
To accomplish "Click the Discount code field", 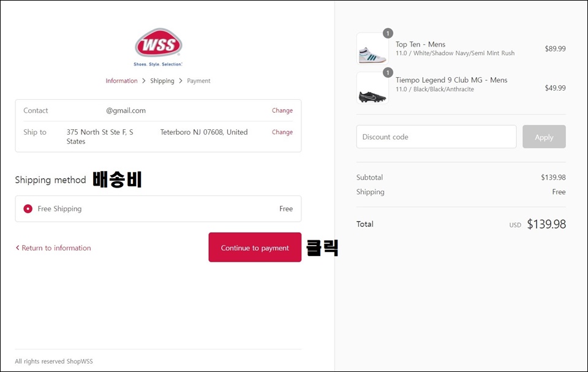I will 436,137.
